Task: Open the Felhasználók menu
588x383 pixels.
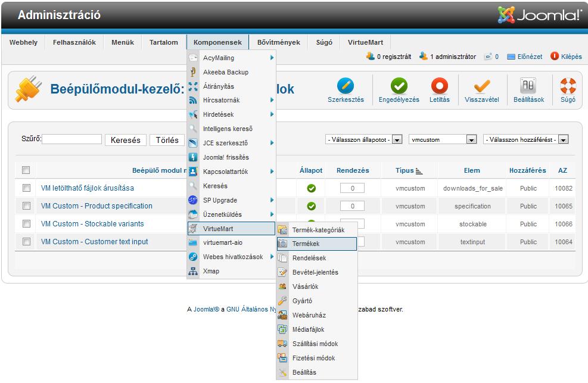Action: click(74, 42)
